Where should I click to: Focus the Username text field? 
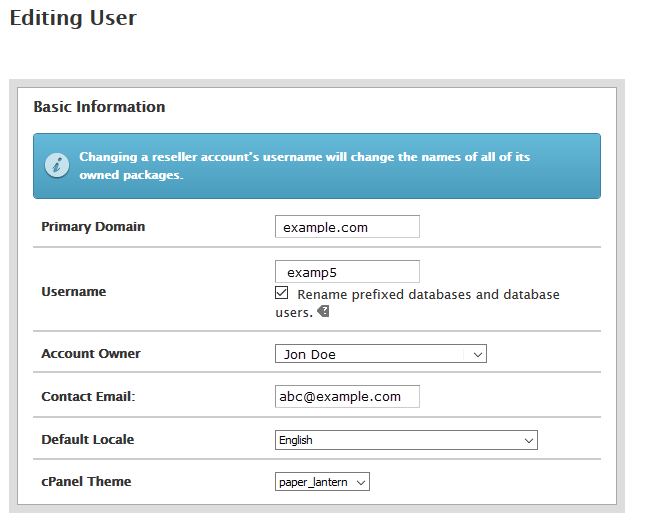[x=347, y=272]
